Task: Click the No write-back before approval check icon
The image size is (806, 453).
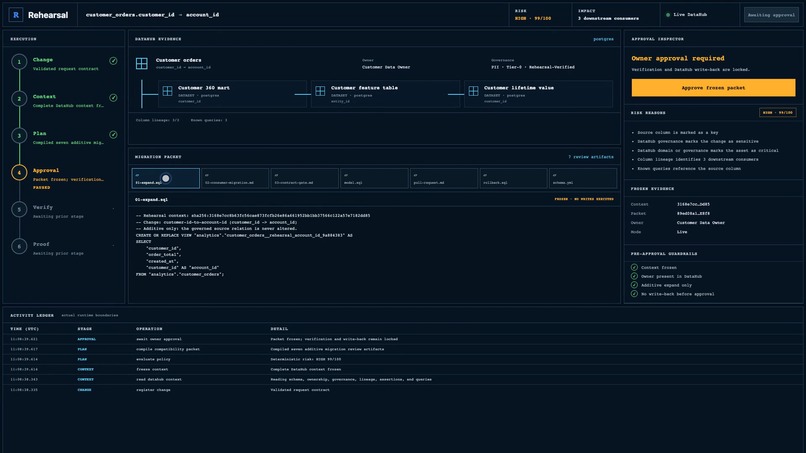Action: click(634, 294)
